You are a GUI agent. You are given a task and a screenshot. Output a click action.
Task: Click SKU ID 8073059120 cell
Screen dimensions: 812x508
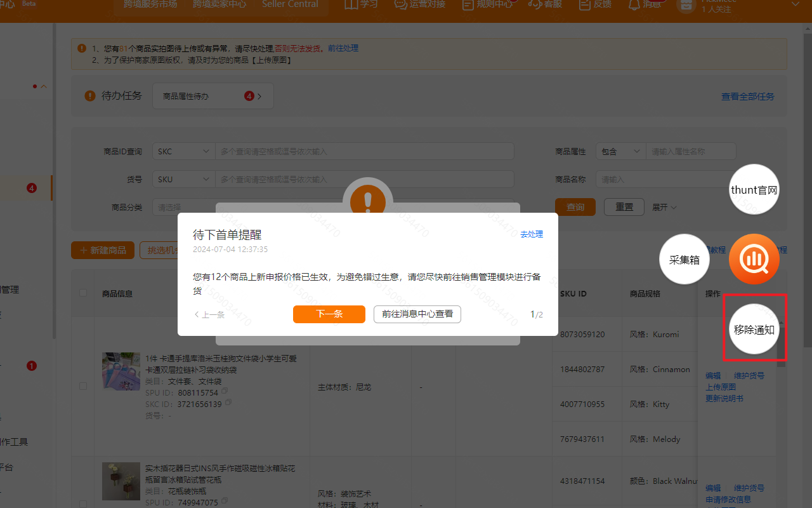tap(582, 334)
